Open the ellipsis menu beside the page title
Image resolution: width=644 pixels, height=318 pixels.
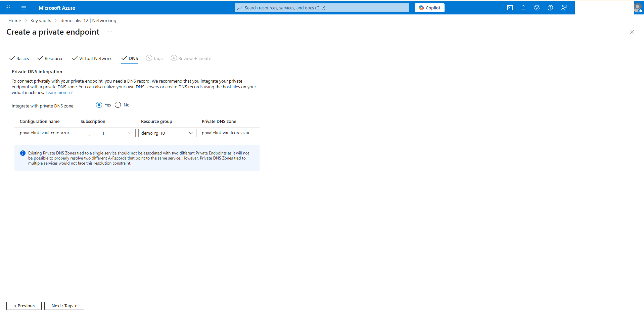point(110,32)
